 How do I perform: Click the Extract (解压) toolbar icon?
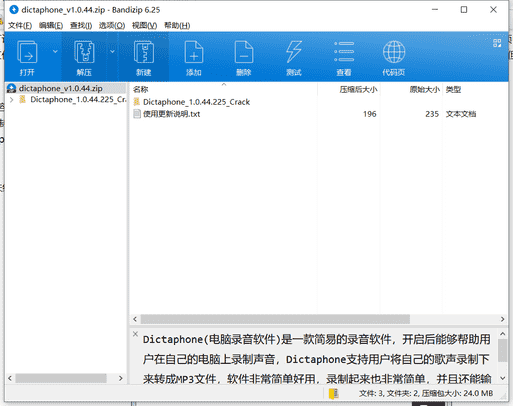click(x=84, y=52)
